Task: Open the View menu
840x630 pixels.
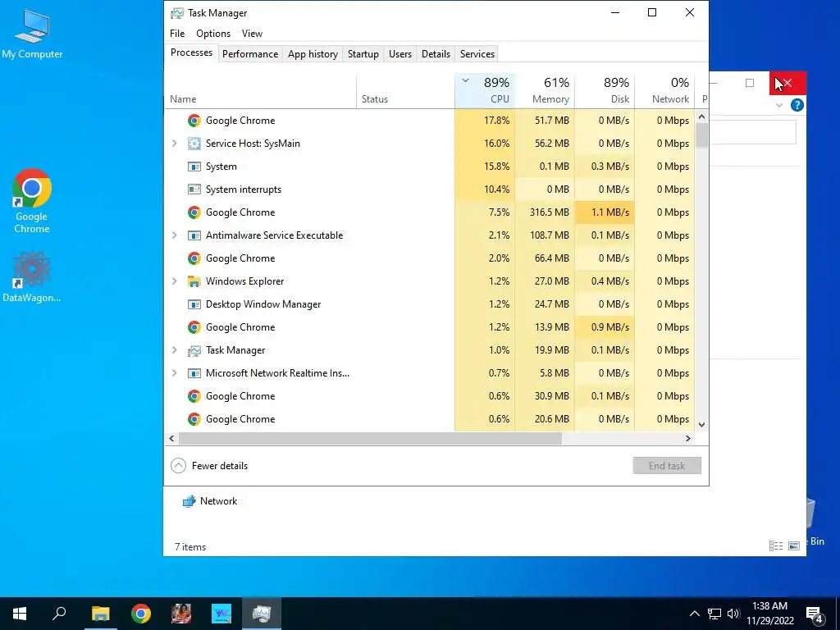Action: click(252, 33)
